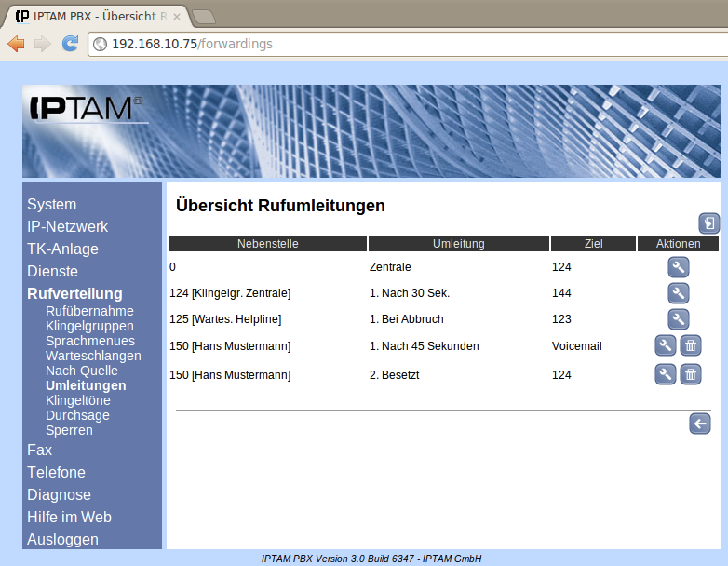Screen dimensions: 728x566
Task: Go to Sprachmenues page
Action: [89, 341]
